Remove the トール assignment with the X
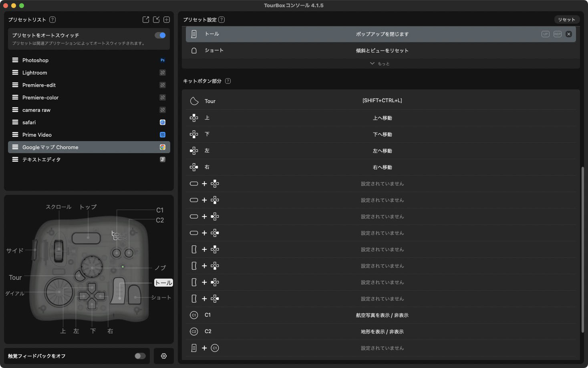This screenshot has height=368, width=588. [x=568, y=34]
